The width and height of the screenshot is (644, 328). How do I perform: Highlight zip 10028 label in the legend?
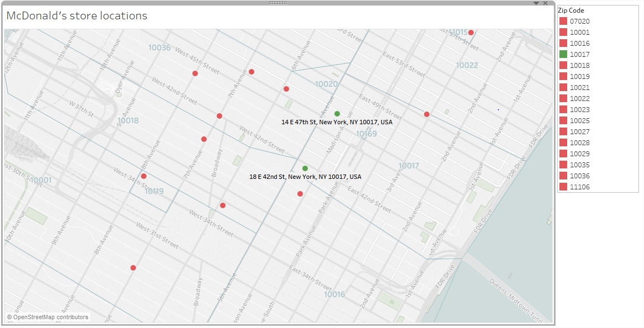(579, 143)
